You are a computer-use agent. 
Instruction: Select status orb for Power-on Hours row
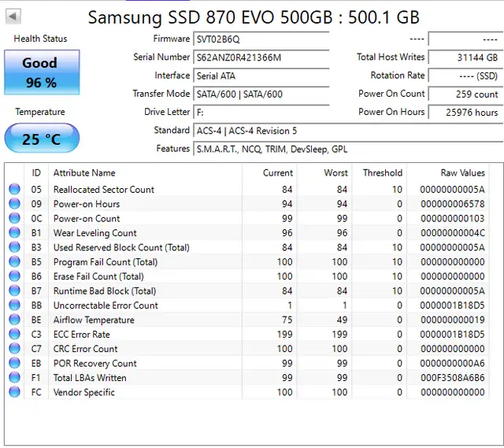click(14, 203)
